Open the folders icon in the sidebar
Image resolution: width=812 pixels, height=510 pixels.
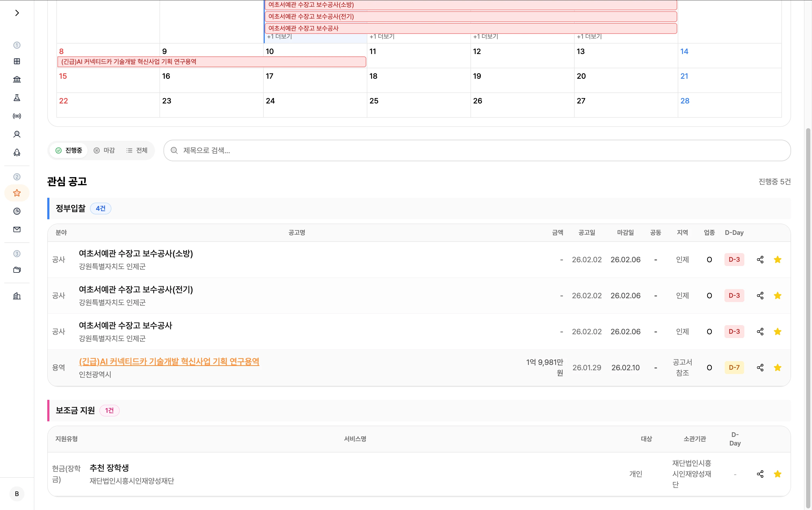(x=17, y=270)
